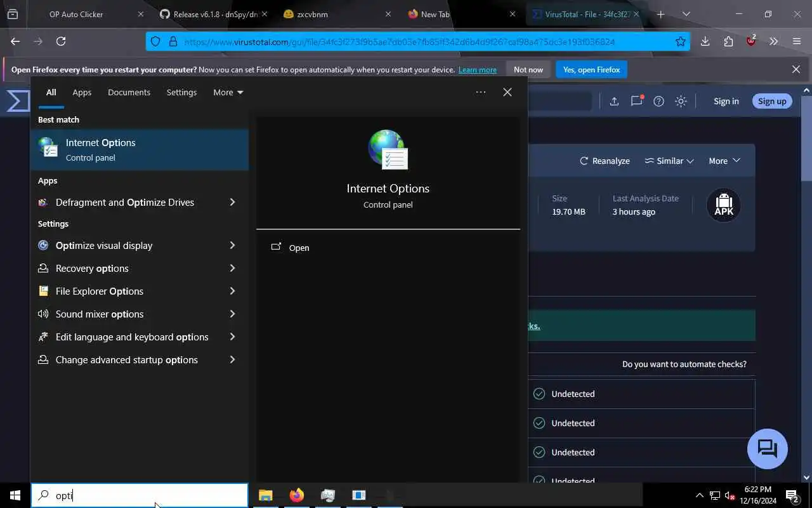Open the notification center icon
Screen dimensions: 812x508
[x=792, y=495]
